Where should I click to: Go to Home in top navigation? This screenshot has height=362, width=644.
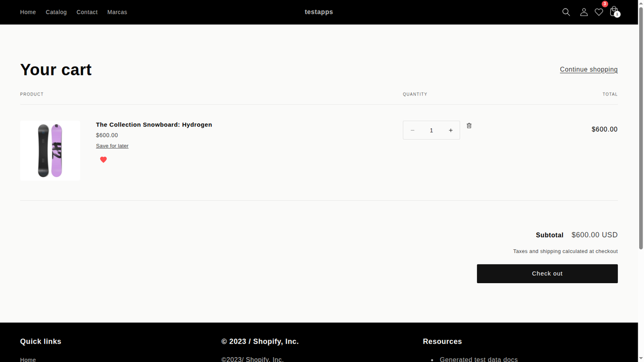coord(28,12)
